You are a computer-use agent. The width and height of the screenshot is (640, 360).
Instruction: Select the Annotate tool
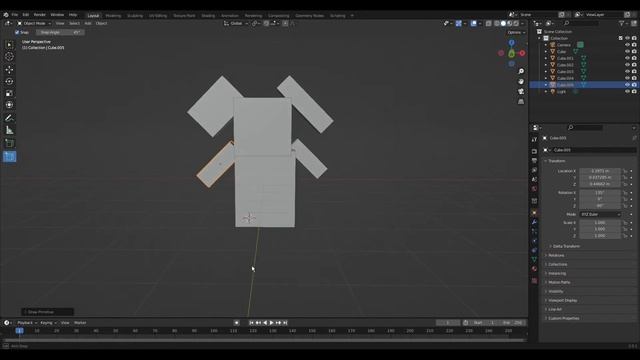coord(9,118)
